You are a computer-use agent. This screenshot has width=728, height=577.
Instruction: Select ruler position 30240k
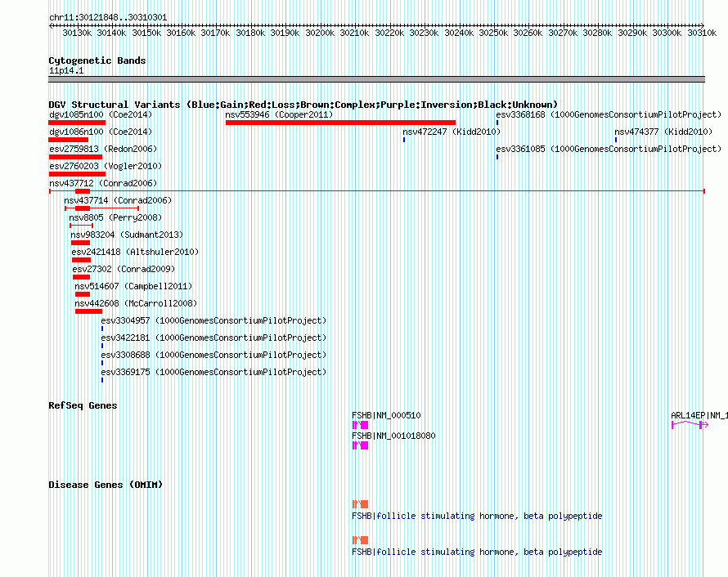click(459, 33)
